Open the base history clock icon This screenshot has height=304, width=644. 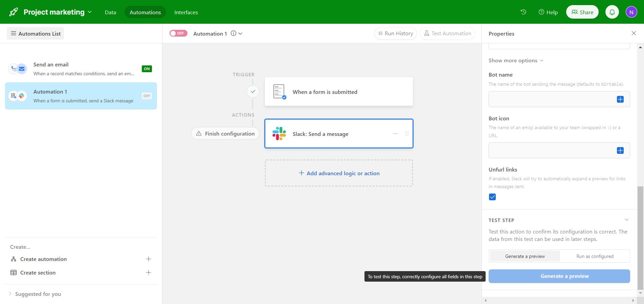click(523, 12)
